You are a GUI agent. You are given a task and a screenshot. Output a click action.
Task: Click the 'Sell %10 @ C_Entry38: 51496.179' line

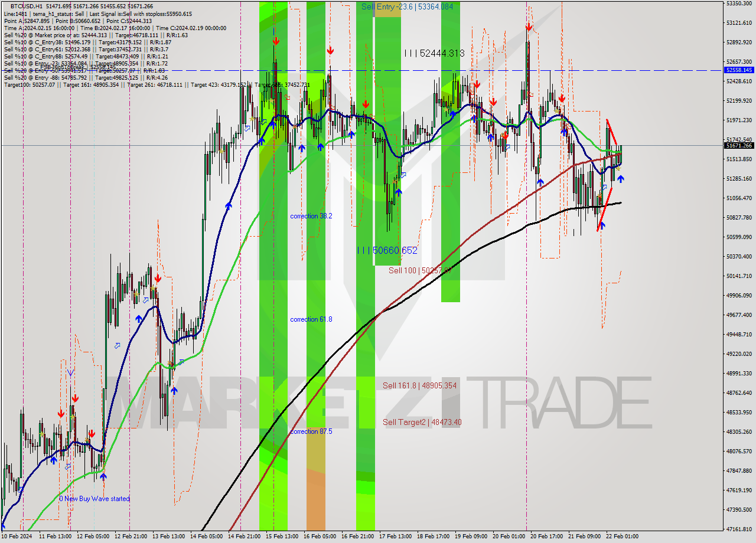(87, 42)
